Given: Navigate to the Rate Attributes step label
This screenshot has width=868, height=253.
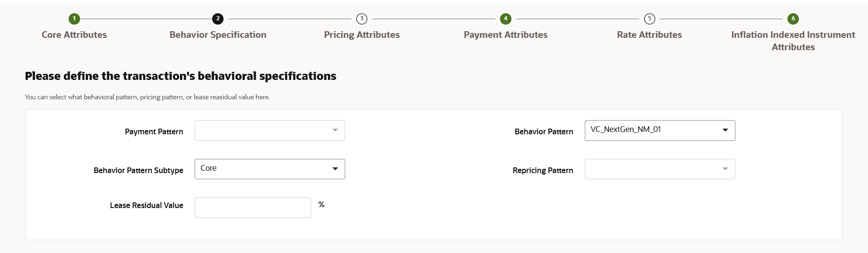Looking at the screenshot, I should pos(649,35).
